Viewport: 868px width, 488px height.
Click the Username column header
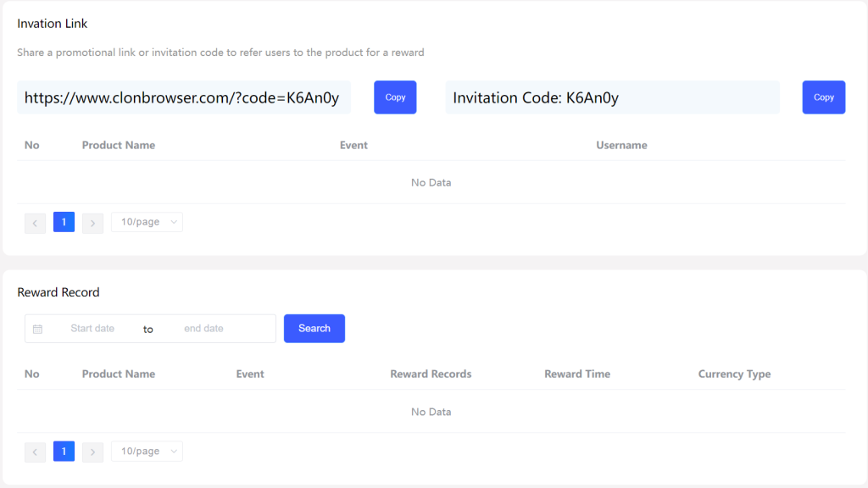click(621, 145)
